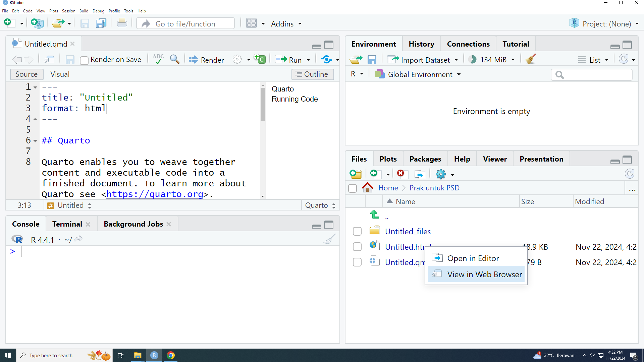
Task: Open the Addins dropdown menu
Action: pyautogui.click(x=286, y=24)
